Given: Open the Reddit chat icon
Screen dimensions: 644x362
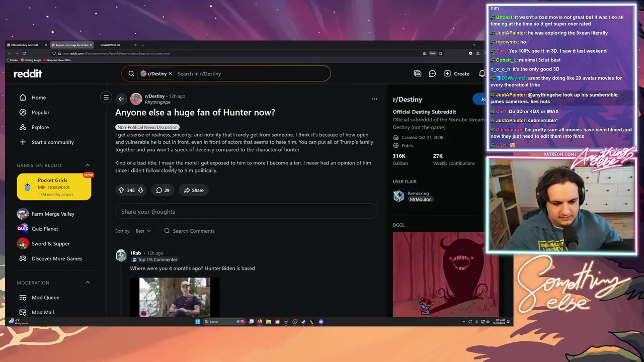Looking at the screenshot, I should pyautogui.click(x=432, y=73).
